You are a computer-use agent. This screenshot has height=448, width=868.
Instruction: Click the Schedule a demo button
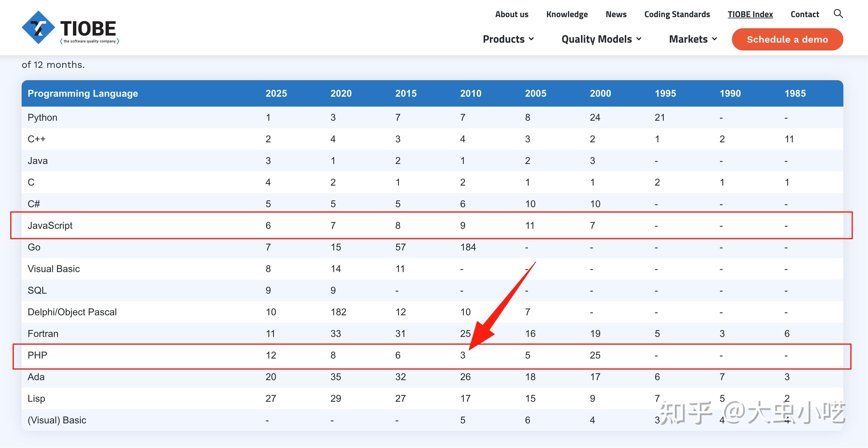[787, 39]
